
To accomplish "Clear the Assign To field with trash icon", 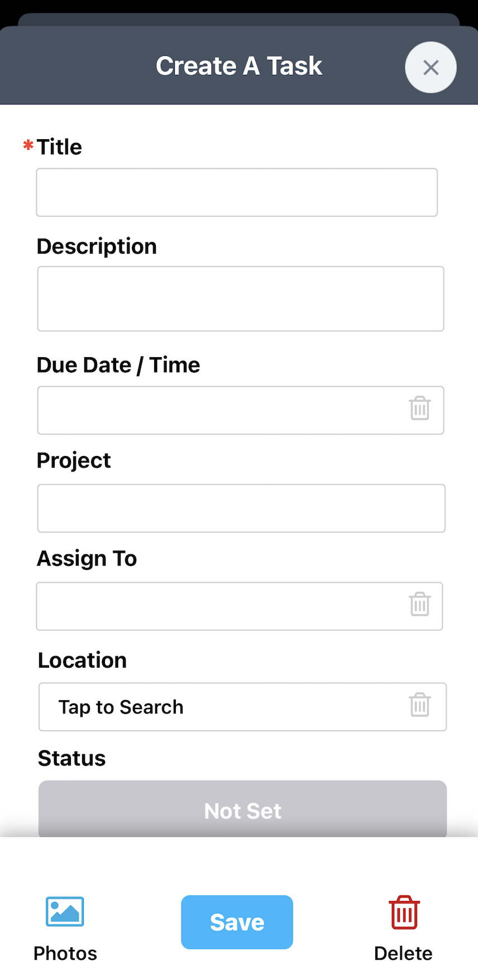I will [x=419, y=605].
